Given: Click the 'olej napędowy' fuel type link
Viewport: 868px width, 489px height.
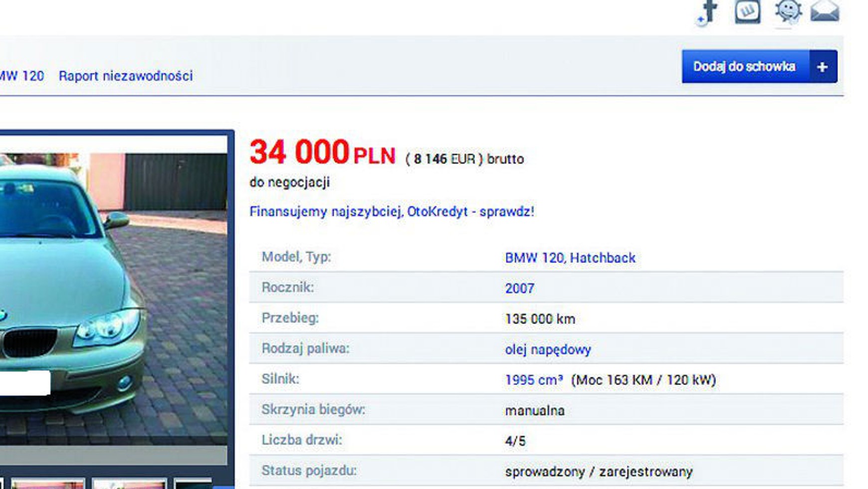Looking at the screenshot, I should [548, 349].
